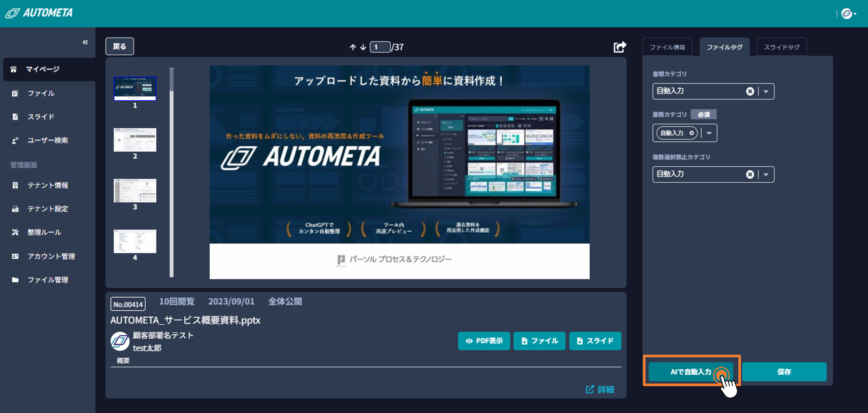Click the No.00414 file number badge
Image resolution: width=868 pixels, height=413 pixels.
(x=128, y=304)
